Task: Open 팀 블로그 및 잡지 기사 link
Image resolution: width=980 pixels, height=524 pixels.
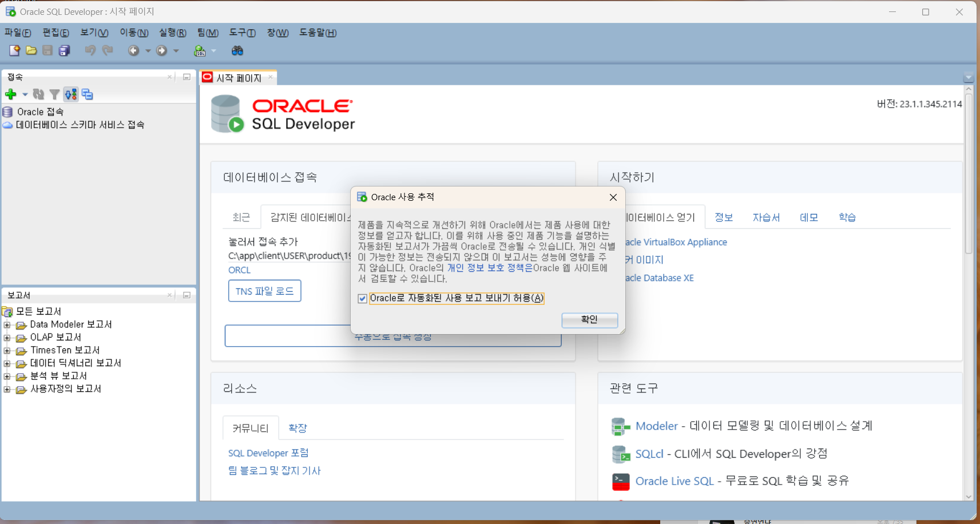Action: 274,471
